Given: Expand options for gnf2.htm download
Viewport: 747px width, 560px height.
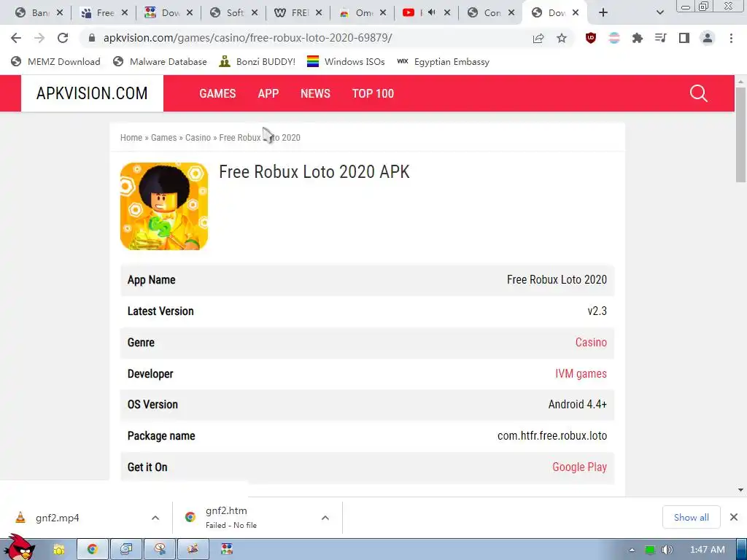Looking at the screenshot, I should [325, 518].
